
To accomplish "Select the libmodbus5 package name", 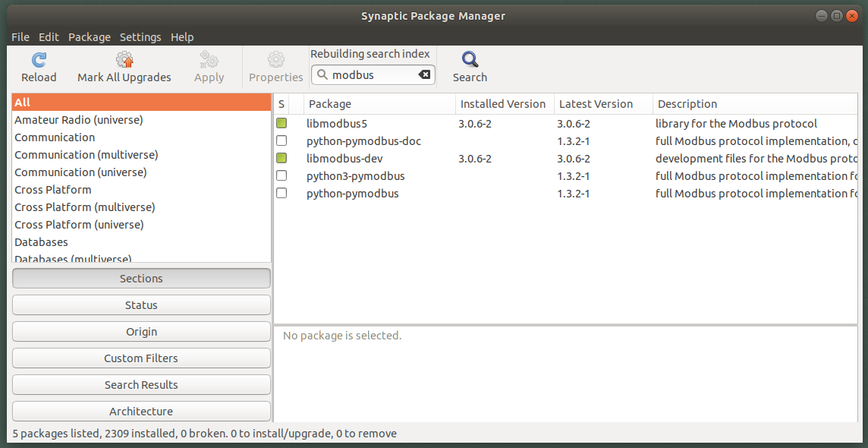I will [x=337, y=124].
